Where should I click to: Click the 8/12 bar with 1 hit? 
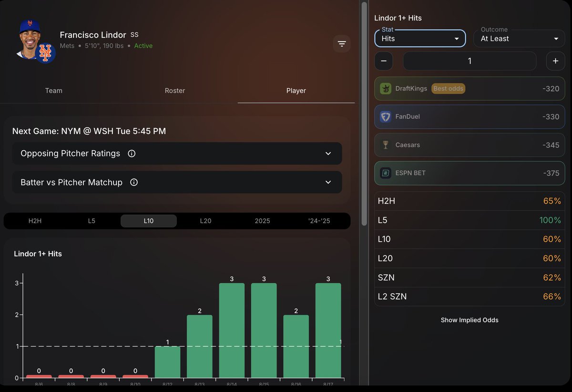coord(168,362)
